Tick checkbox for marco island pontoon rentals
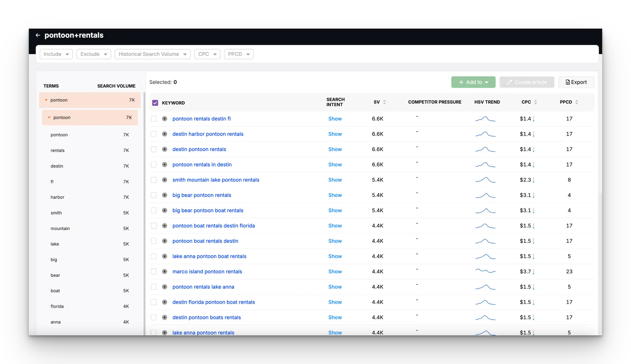Screen dimensions: 631x364 (x=153, y=271)
